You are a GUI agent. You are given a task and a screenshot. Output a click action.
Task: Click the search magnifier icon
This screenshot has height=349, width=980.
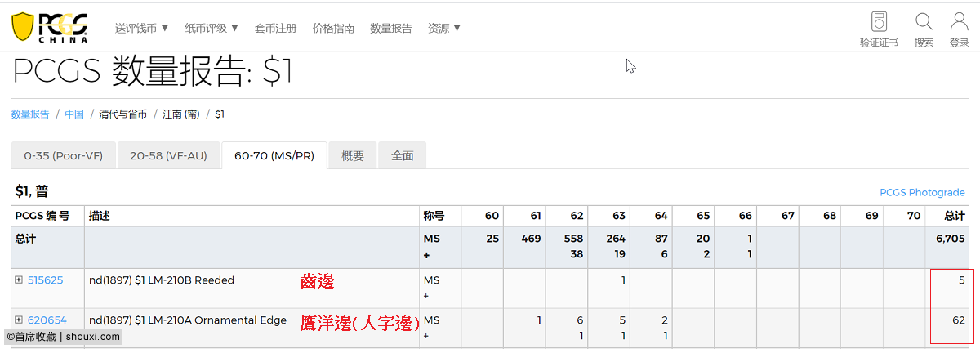(x=924, y=21)
